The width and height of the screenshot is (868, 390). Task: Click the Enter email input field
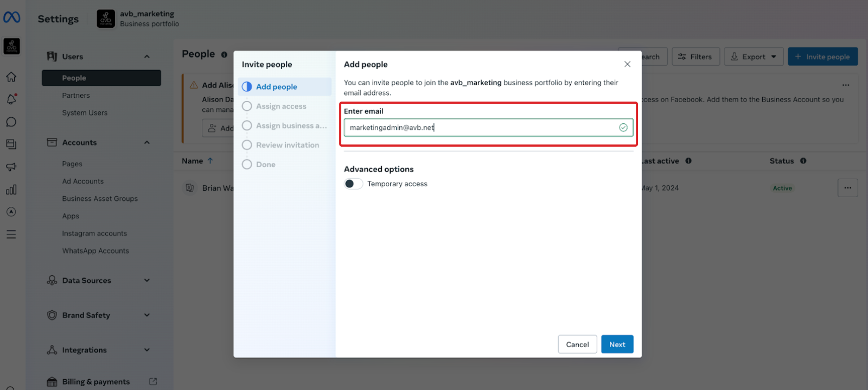[x=480, y=128]
